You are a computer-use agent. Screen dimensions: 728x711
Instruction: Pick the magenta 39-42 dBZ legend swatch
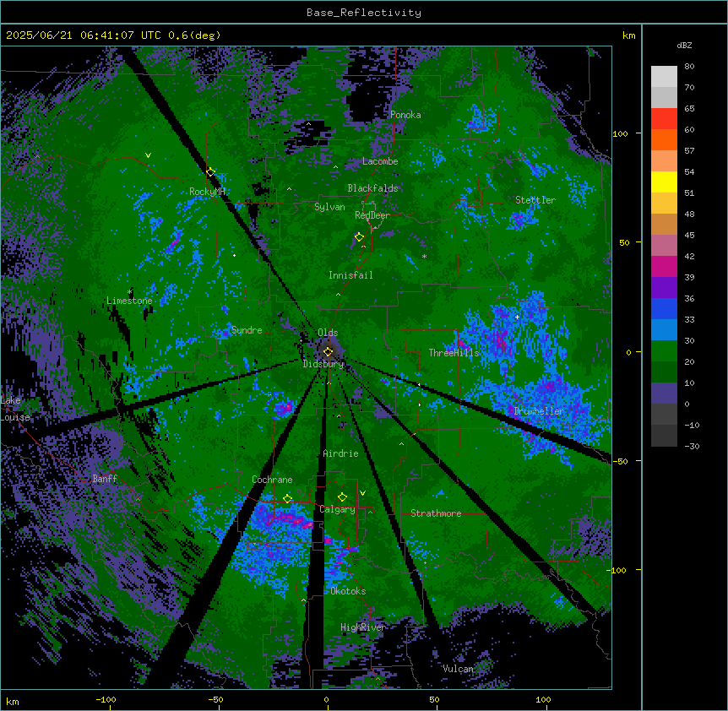[664, 267]
